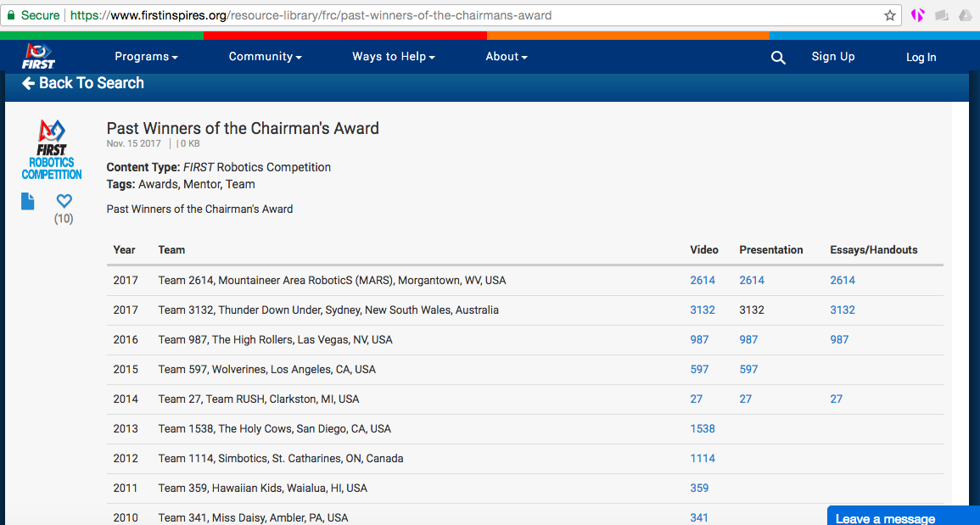Open 1538 video link

[x=703, y=429]
